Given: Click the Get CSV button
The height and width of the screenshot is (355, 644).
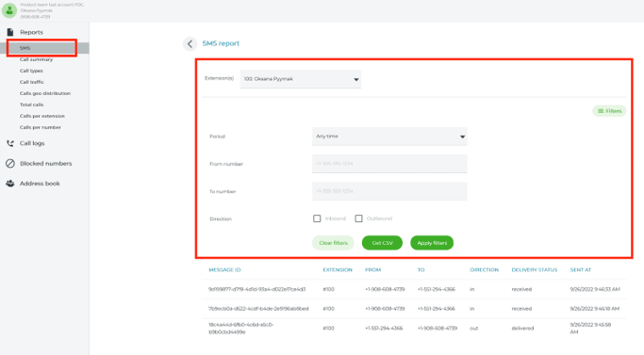Looking at the screenshot, I should click(383, 243).
